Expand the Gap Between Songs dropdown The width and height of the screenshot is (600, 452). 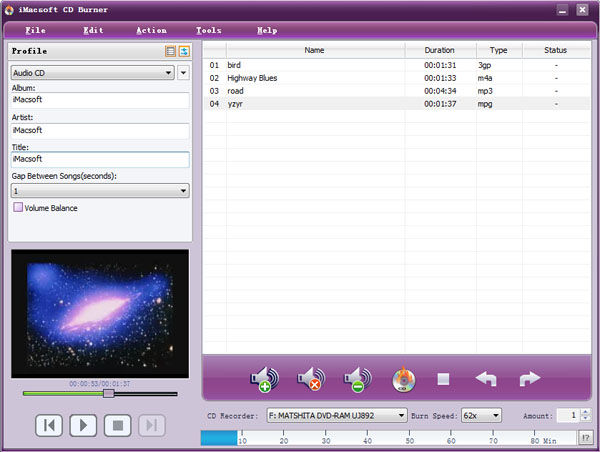point(99,190)
